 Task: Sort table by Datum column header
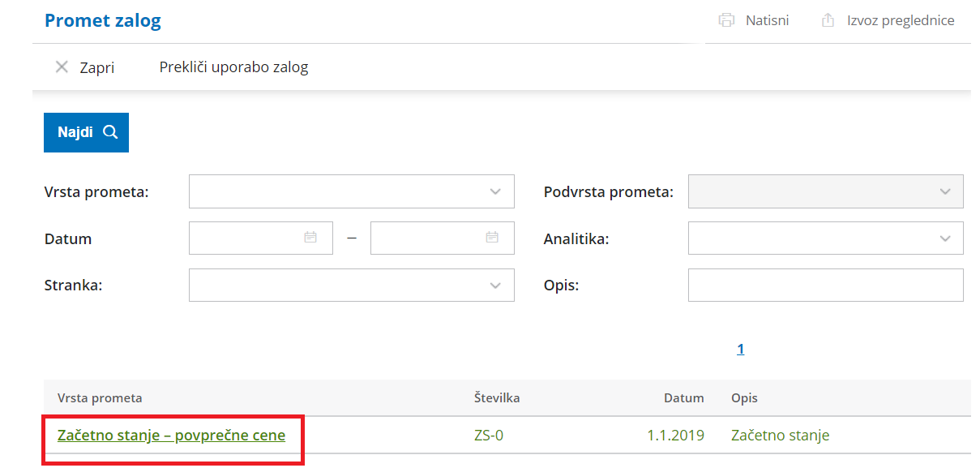683,398
